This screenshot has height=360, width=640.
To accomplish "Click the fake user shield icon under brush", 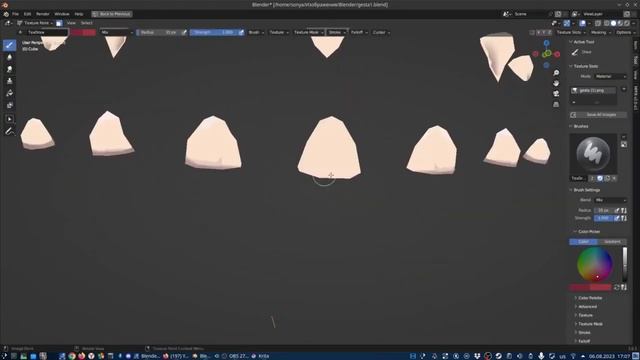I will pyautogui.click(x=600, y=178).
